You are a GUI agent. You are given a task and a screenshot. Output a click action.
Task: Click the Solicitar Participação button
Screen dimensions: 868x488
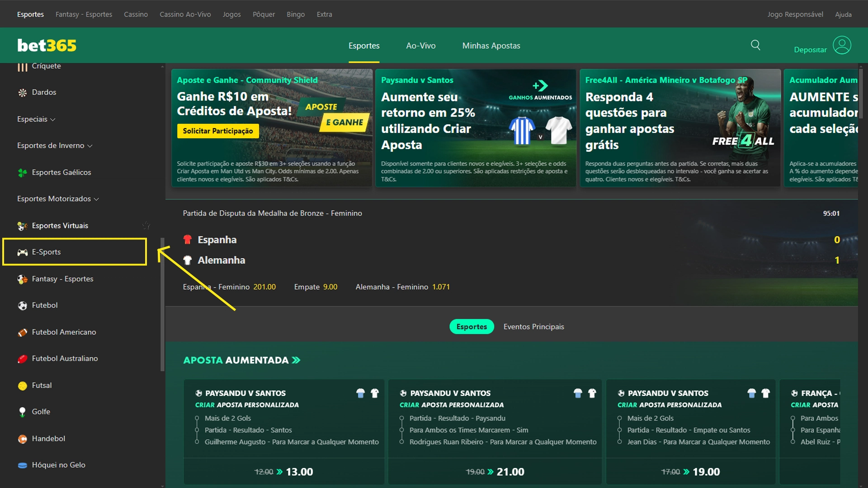218,131
